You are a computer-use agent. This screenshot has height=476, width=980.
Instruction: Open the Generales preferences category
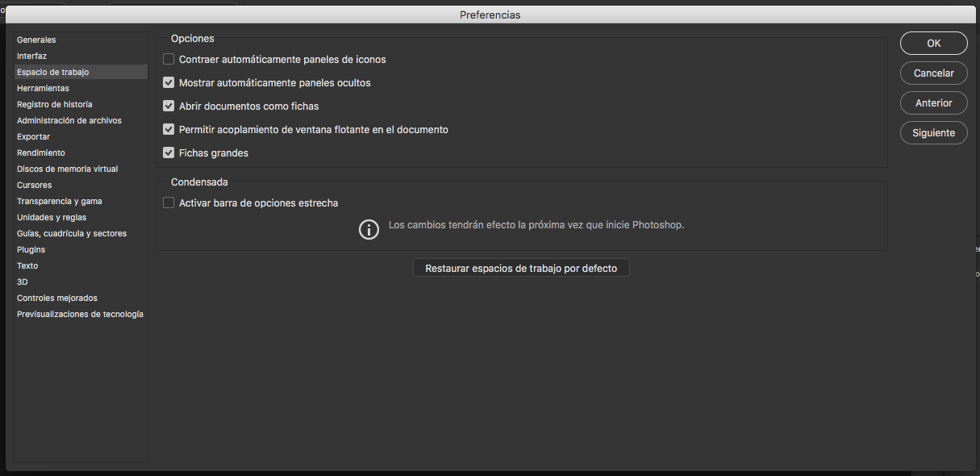point(36,40)
